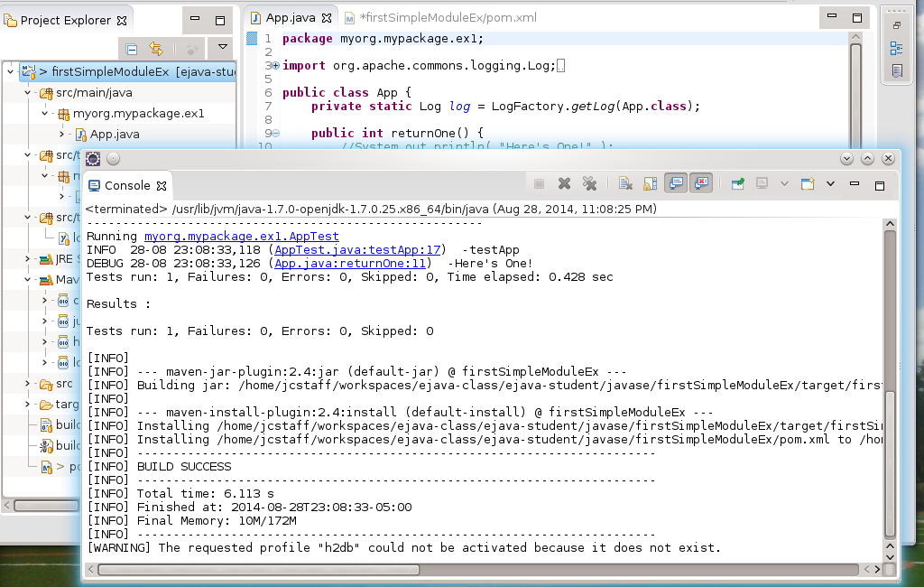
Task: Click Remove Launch gray X icon
Action: (x=564, y=183)
